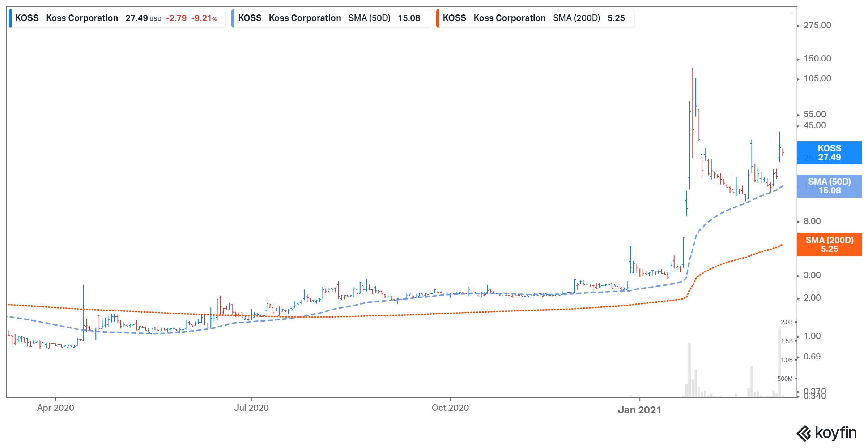The width and height of the screenshot is (868, 448).
Task: Click the SMA (50D) legend box
Action: [331, 18]
